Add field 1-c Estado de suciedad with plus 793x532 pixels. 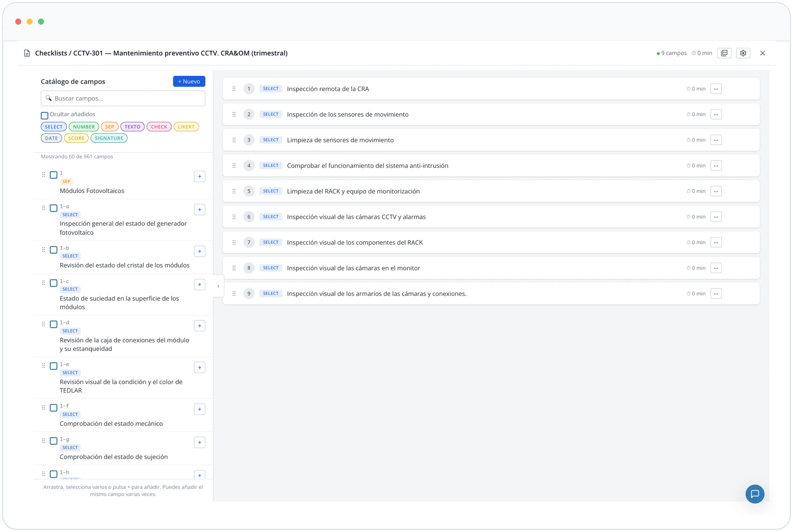tap(200, 284)
